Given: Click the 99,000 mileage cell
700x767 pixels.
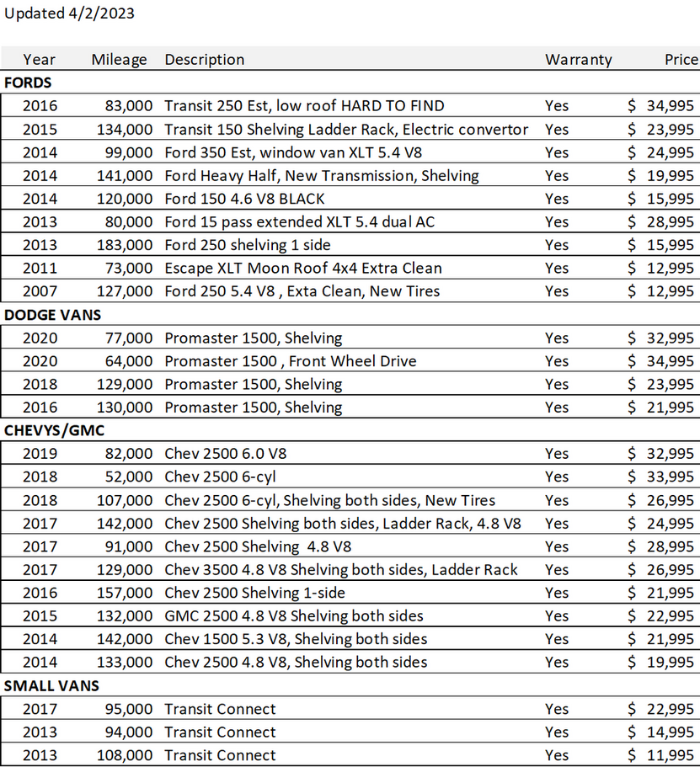Looking at the screenshot, I should click(129, 152).
